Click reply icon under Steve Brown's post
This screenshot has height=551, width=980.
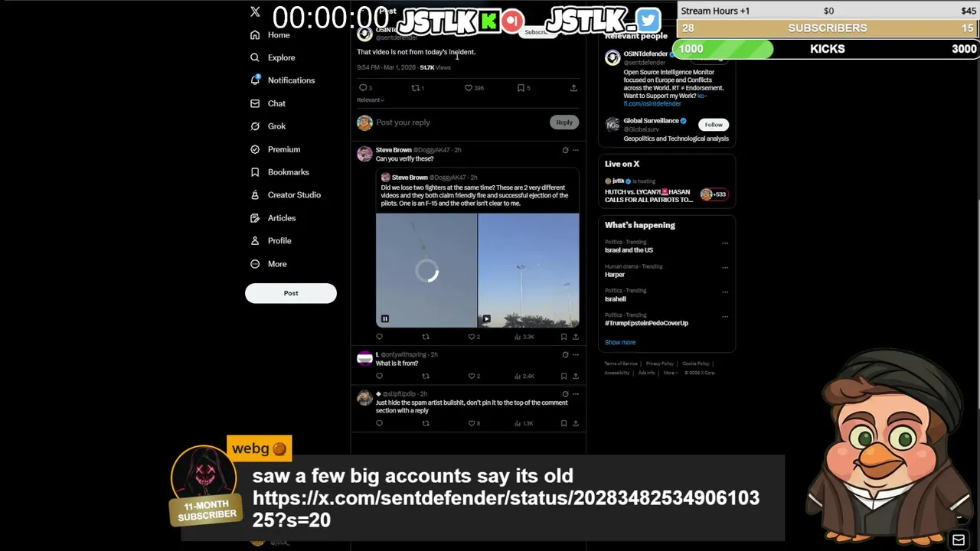click(379, 337)
